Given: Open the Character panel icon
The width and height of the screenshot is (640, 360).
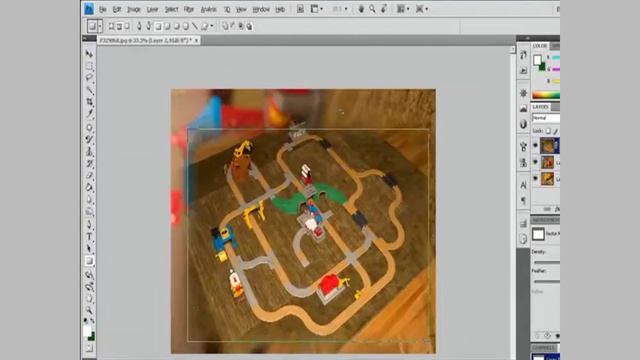Looking at the screenshot, I should 523,185.
